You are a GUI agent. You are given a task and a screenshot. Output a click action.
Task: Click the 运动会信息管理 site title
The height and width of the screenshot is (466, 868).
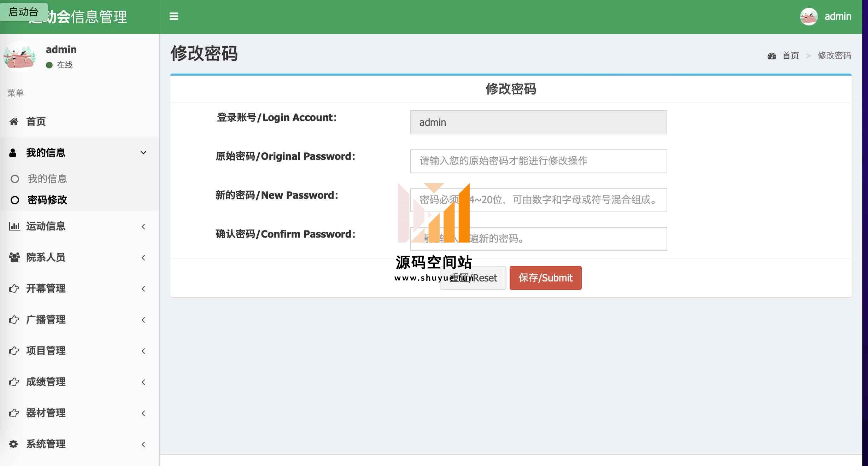coord(78,17)
